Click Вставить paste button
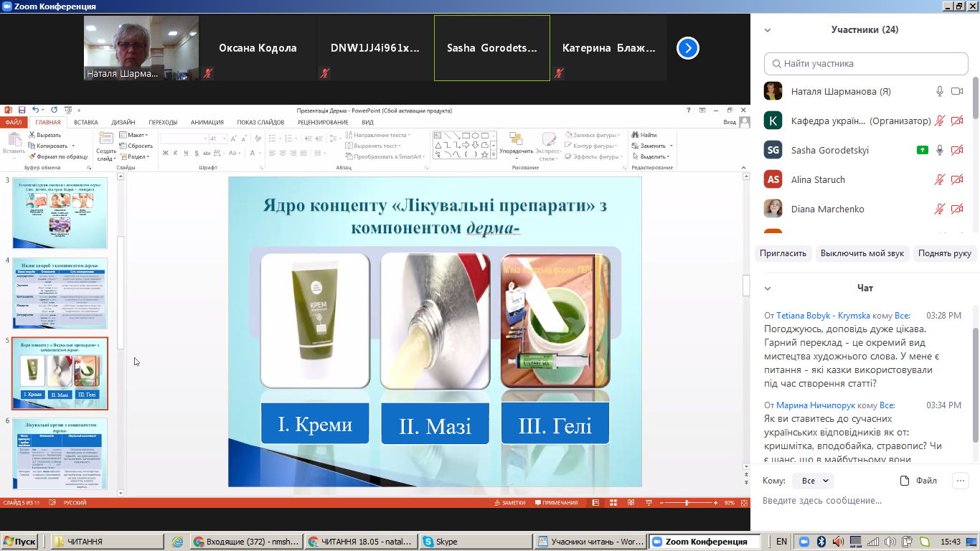This screenshot has height=551, width=980. 14,143
